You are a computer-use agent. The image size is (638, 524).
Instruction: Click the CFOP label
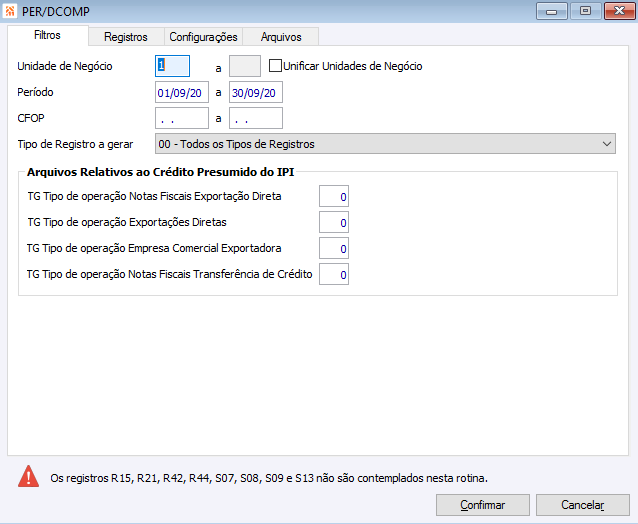click(x=31, y=118)
